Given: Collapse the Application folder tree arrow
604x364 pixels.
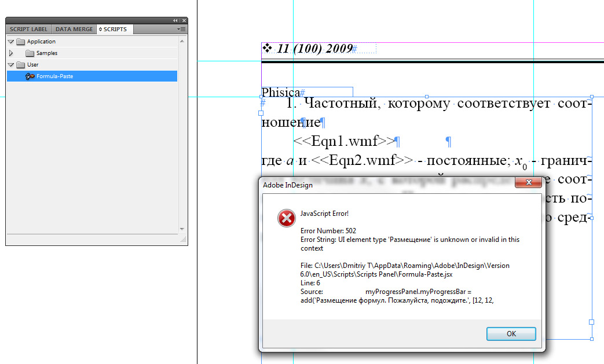Looking at the screenshot, I should coord(11,42).
